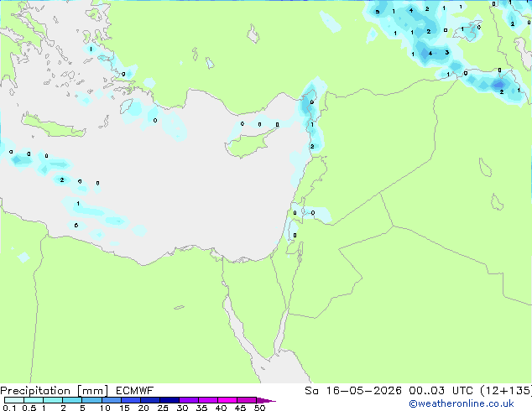This screenshot has width=532, height=411.
Task: Select the 30–35 mm purple legend box
Action: (189, 400)
